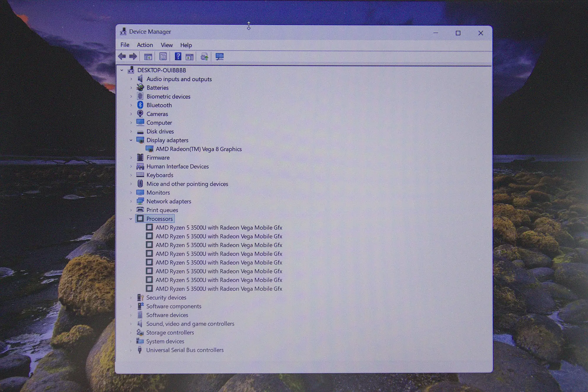Select the System devices label
Viewport: 588px width, 392px height.
click(x=165, y=341)
